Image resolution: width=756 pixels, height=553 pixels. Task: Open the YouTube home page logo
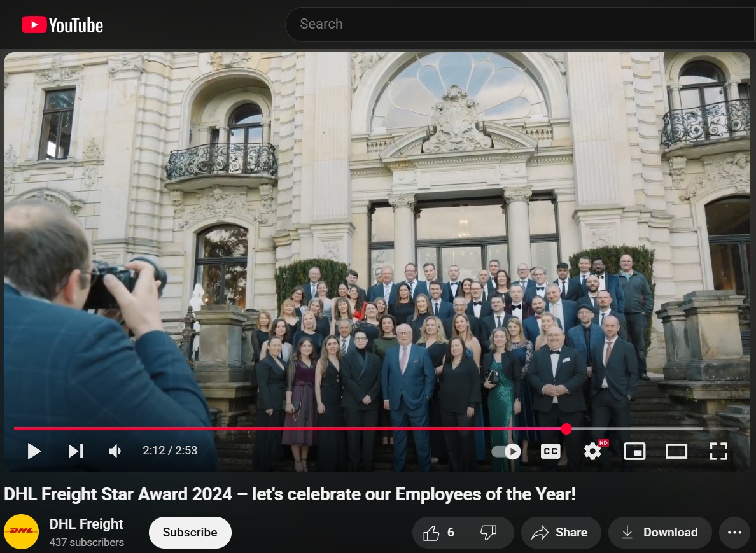62,25
